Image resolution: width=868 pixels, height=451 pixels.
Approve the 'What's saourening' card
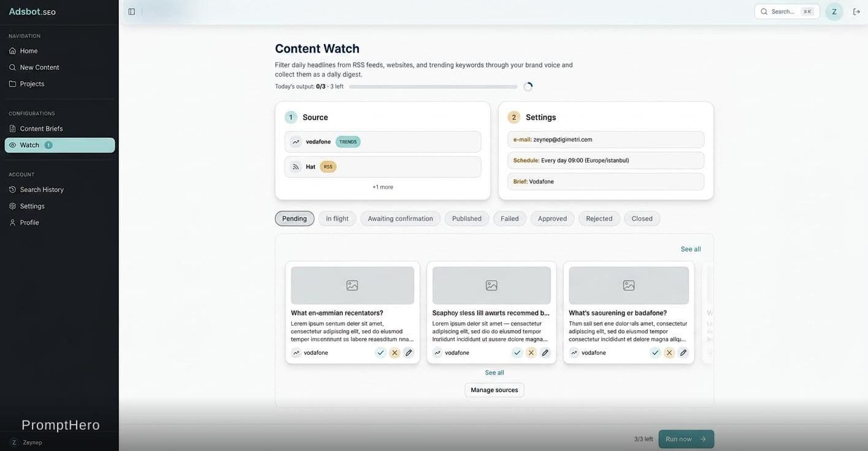(655, 353)
